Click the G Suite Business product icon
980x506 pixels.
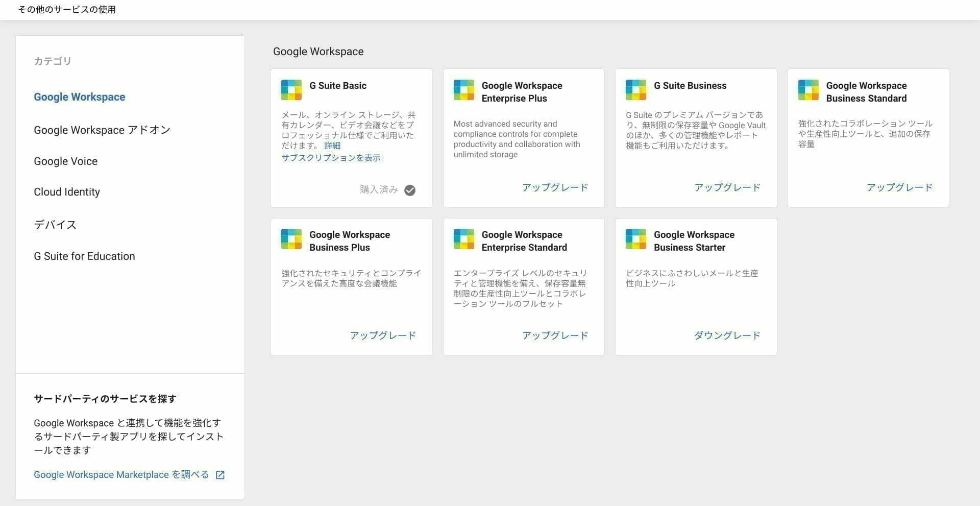pos(636,90)
